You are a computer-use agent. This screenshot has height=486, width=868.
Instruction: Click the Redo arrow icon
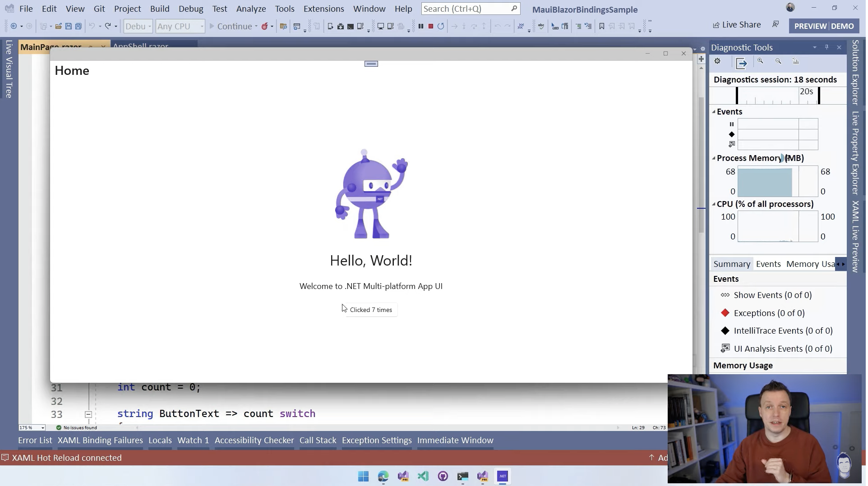pos(108,26)
